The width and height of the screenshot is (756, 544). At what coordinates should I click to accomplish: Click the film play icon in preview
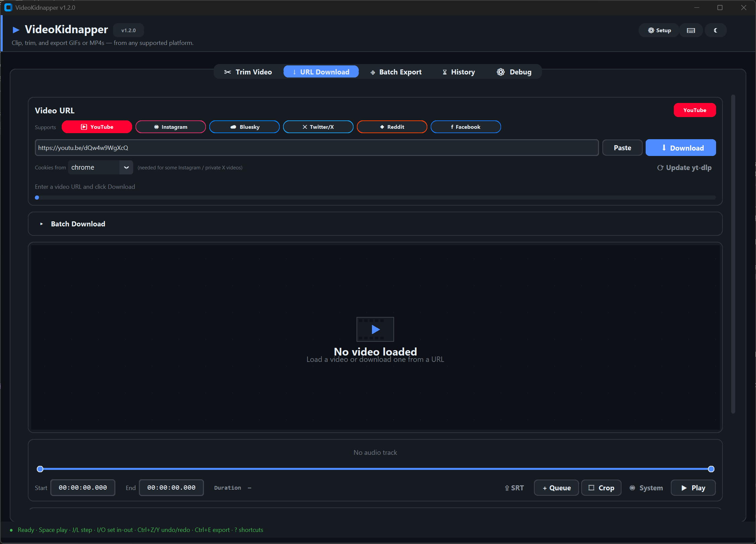point(375,329)
